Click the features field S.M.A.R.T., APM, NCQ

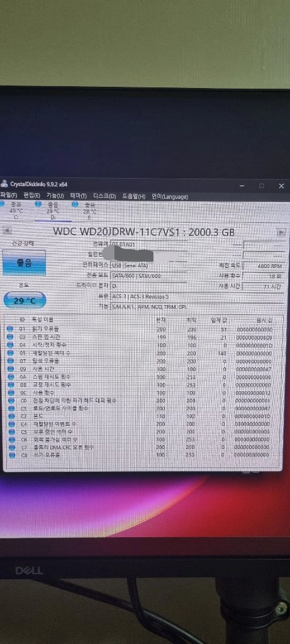pos(197,306)
